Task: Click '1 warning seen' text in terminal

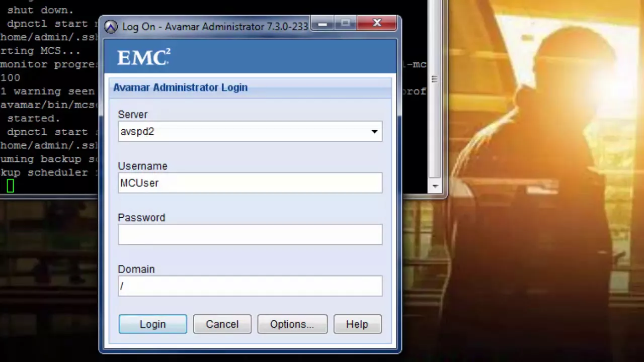Action: click(x=47, y=92)
